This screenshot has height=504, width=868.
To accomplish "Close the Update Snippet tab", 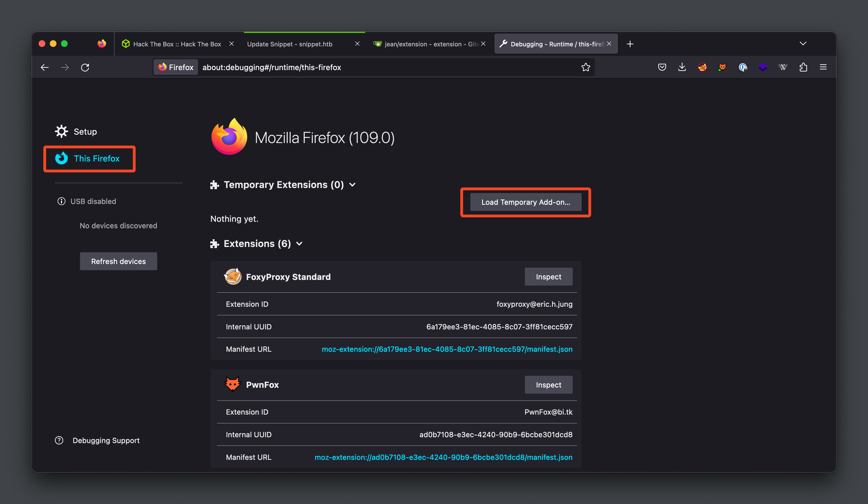I will (357, 44).
